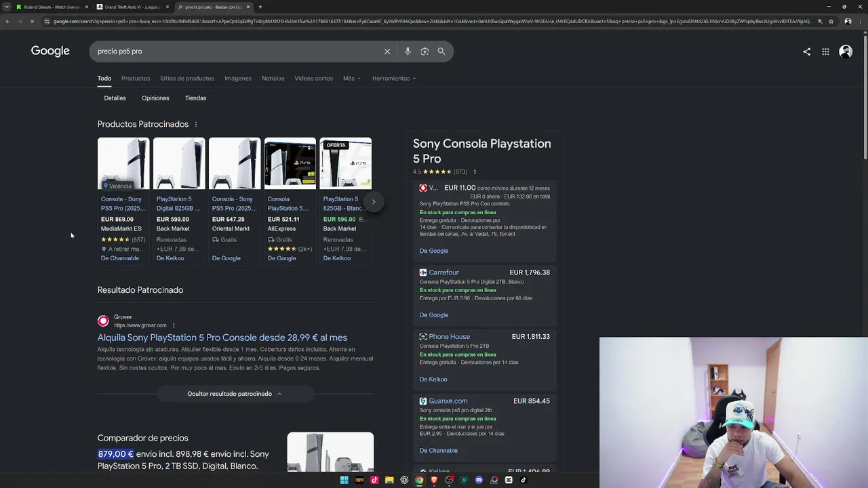Click the Comparador de precios product image
The height and width of the screenshot is (488, 868).
tap(330, 452)
